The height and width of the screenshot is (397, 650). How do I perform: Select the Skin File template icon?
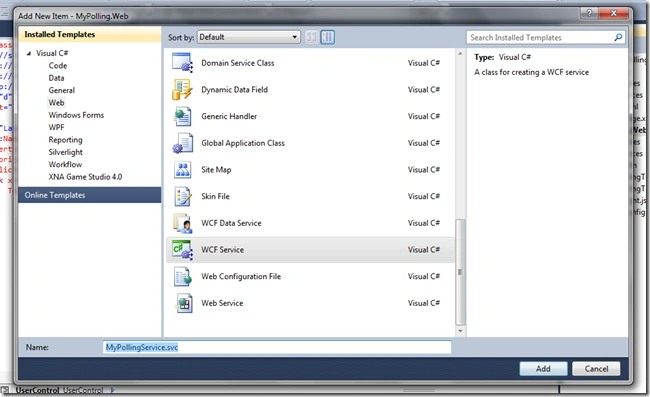[x=182, y=196]
